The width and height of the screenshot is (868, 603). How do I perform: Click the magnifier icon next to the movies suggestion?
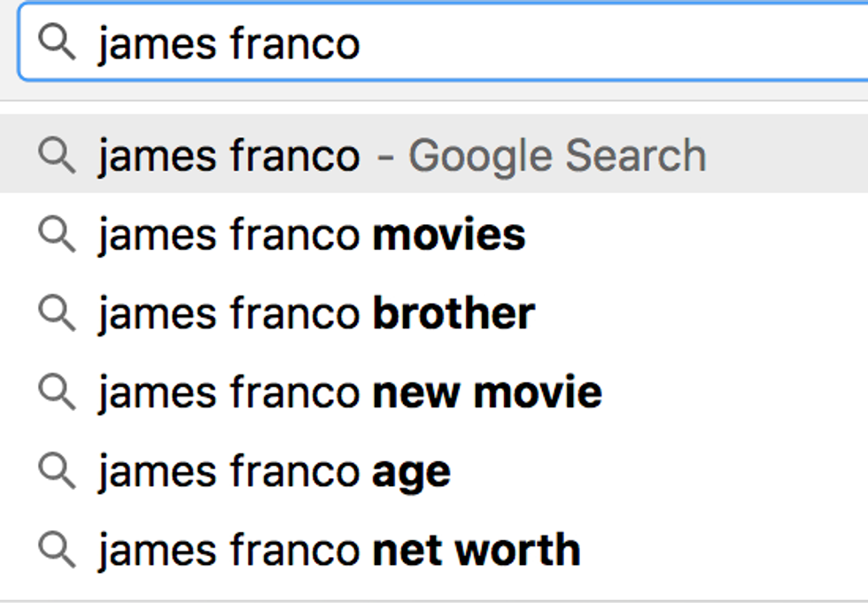tap(58, 235)
